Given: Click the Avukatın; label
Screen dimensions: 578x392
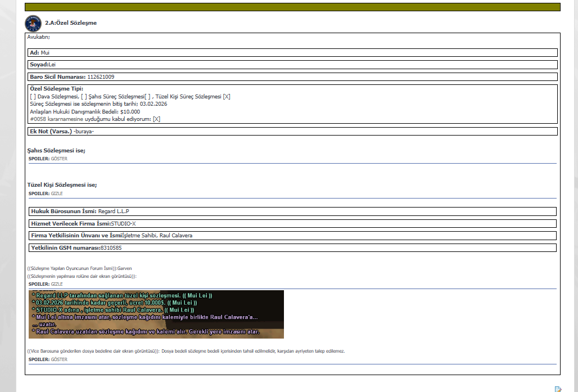Looking at the screenshot, I should pyautogui.click(x=38, y=37).
